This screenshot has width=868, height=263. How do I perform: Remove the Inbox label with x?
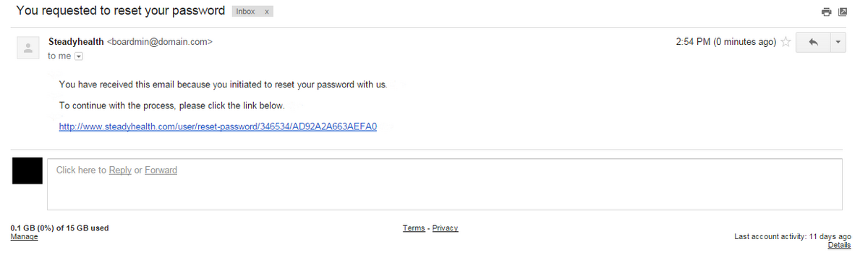(268, 12)
